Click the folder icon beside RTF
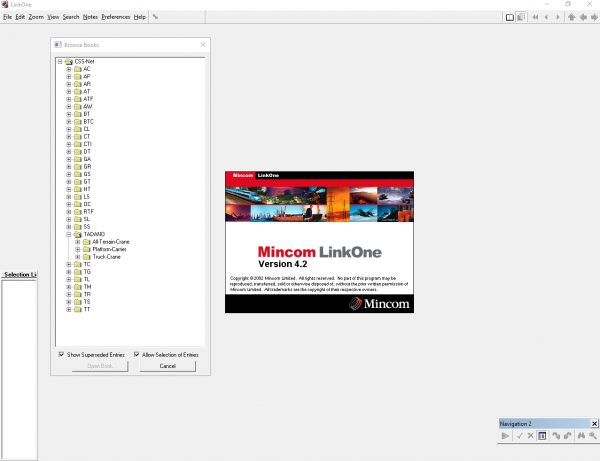The width and height of the screenshot is (600, 461). [78, 212]
